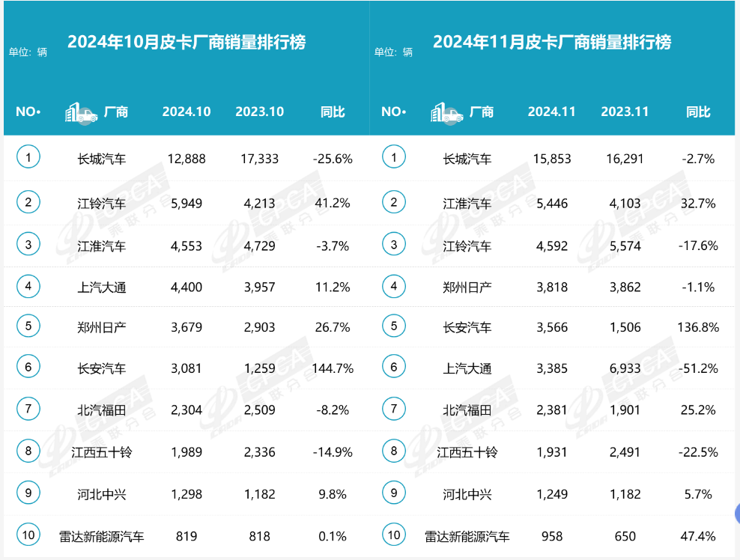
Task: Select 长安汽车 in the November ranking
Action: click(x=467, y=327)
